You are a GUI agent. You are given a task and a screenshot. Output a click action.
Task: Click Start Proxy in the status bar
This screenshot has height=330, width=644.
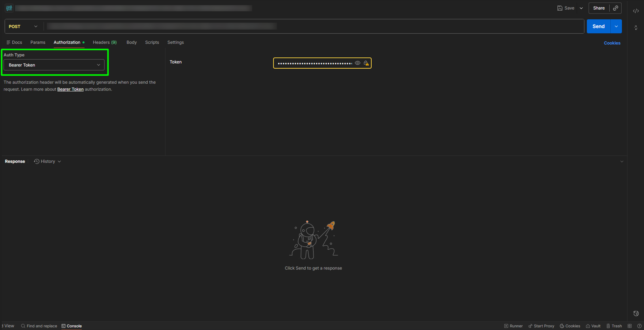[541, 326]
